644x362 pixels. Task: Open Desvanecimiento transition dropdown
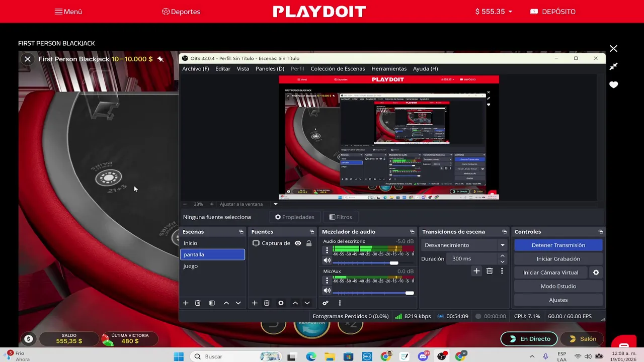pyautogui.click(x=464, y=245)
